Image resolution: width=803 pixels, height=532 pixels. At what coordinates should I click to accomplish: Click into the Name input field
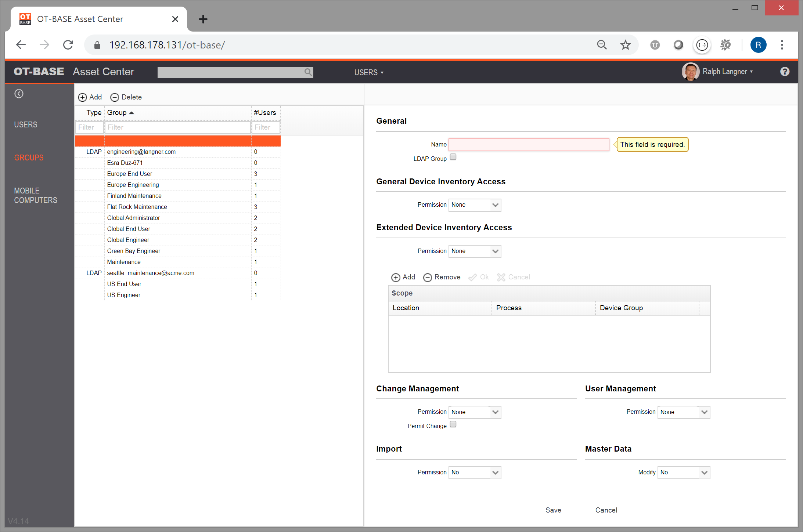[529, 145]
